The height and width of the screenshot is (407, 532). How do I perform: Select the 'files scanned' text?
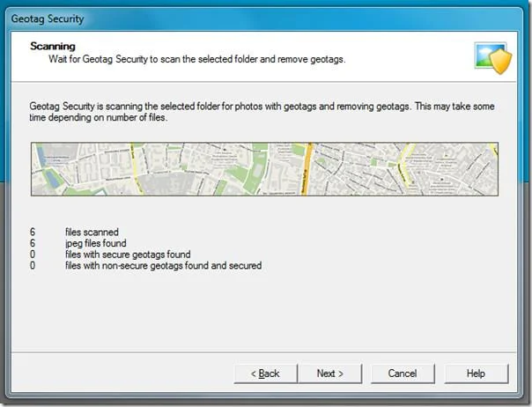92,233
